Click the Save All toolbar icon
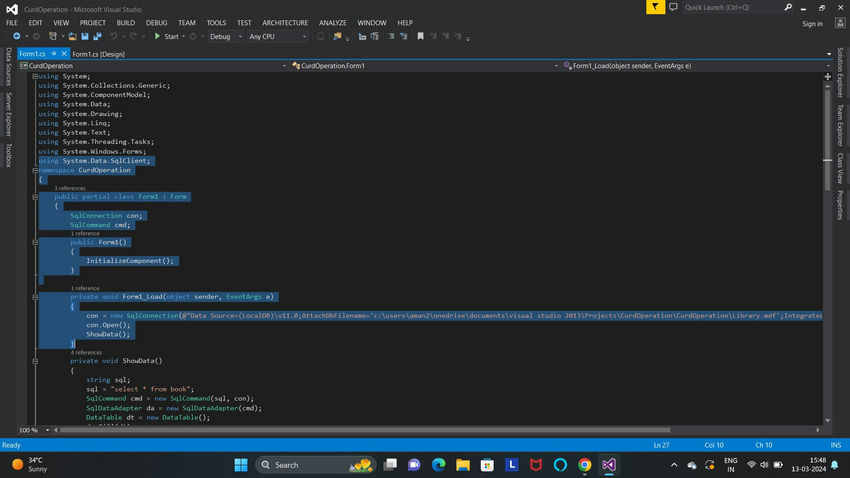The image size is (850, 478). 98,36
